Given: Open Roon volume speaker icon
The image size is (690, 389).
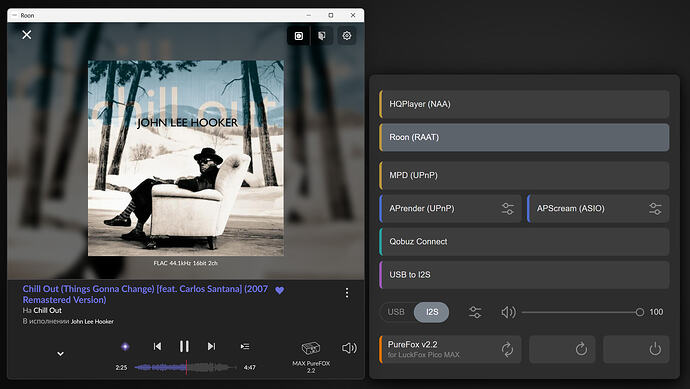Looking at the screenshot, I should point(349,349).
